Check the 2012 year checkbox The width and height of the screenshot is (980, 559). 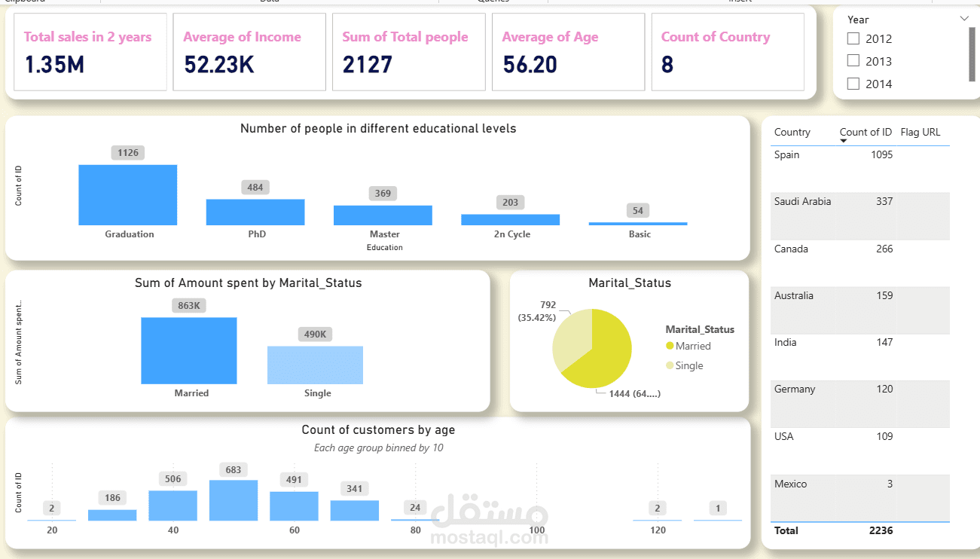[x=853, y=38]
